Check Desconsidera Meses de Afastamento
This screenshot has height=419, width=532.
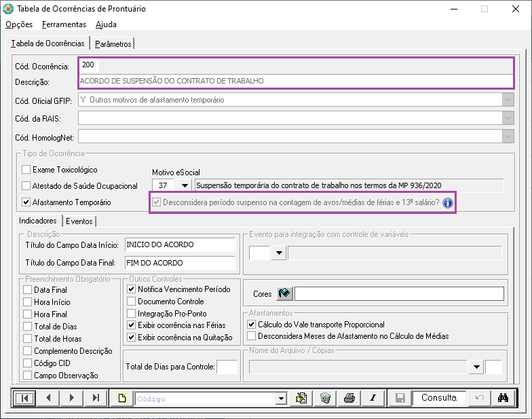(251, 335)
